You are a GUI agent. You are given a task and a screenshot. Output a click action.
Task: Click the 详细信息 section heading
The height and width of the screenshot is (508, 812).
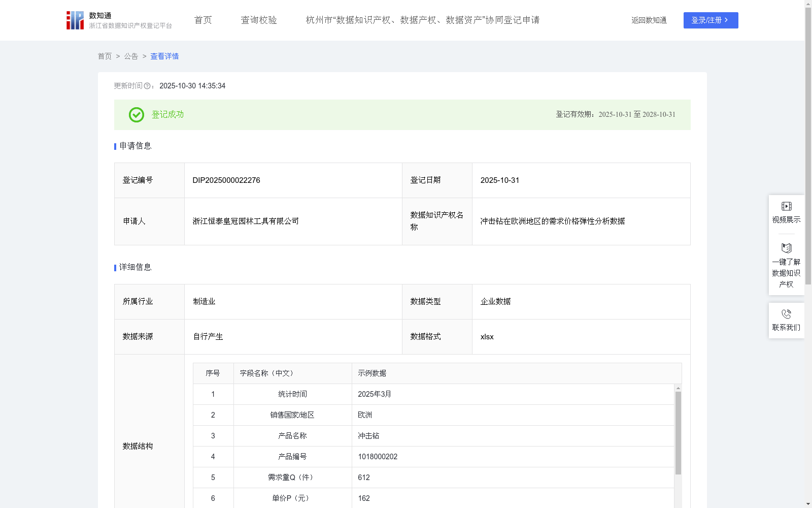135,268
